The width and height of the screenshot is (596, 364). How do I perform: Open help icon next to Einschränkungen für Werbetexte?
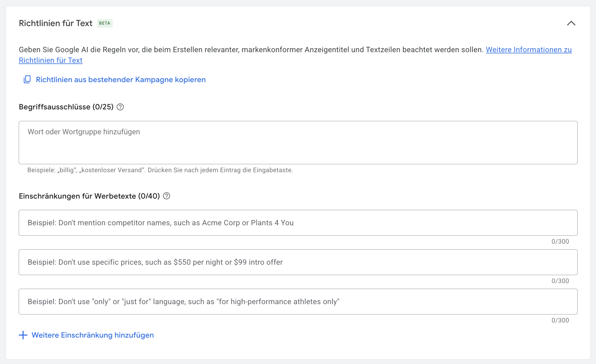coord(167,196)
